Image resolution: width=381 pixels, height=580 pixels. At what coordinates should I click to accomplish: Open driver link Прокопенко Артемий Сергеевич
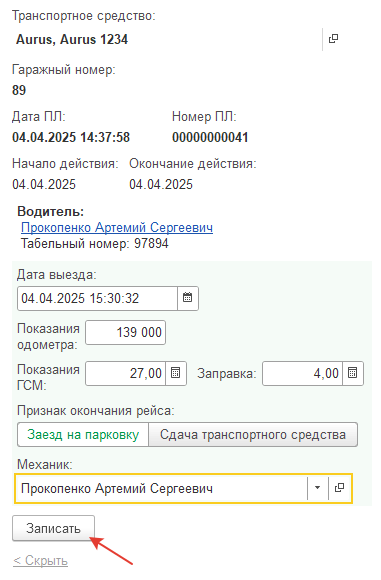(x=117, y=227)
